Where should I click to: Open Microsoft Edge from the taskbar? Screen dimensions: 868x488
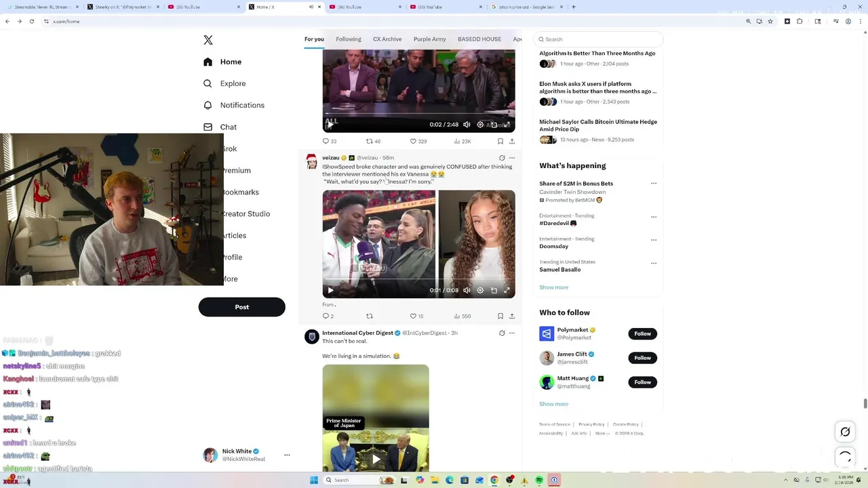tap(450, 480)
